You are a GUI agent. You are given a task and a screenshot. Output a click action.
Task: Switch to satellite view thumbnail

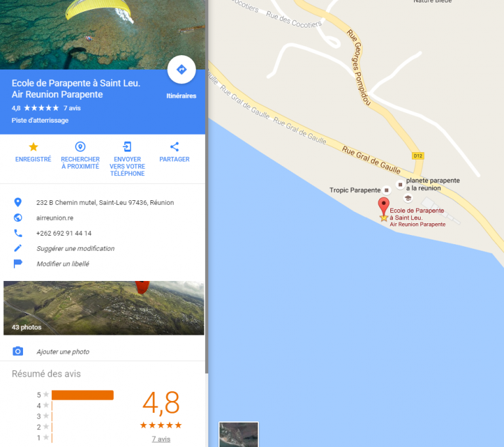[239, 435]
